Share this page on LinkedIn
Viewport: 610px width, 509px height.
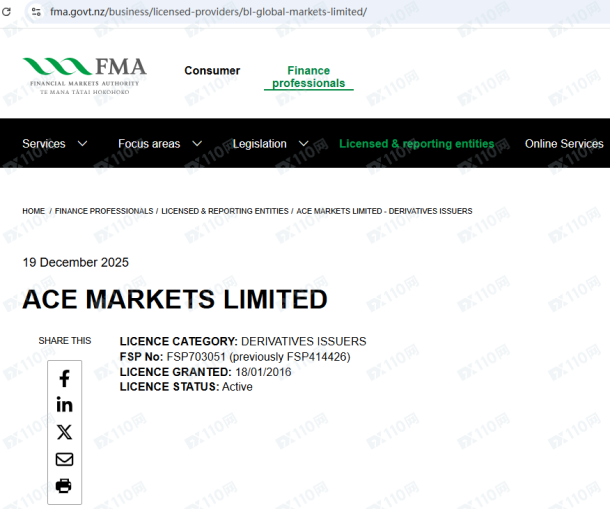65,405
